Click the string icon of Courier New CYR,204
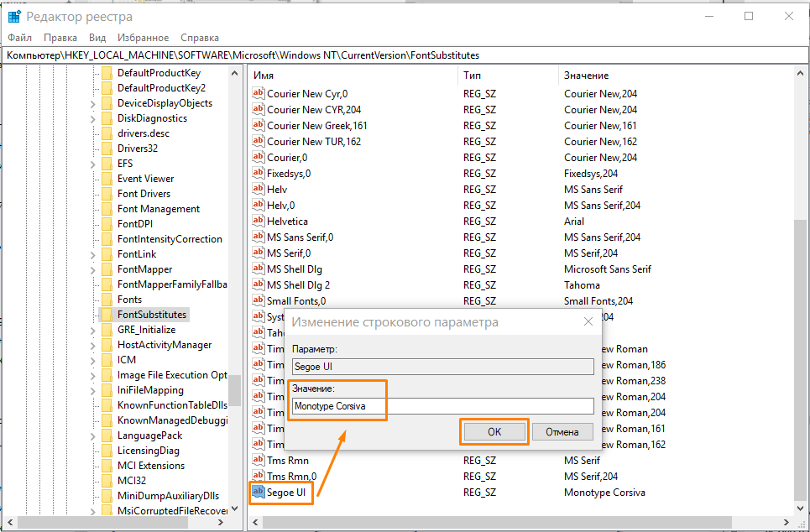This screenshot has width=810, height=532. [x=259, y=109]
